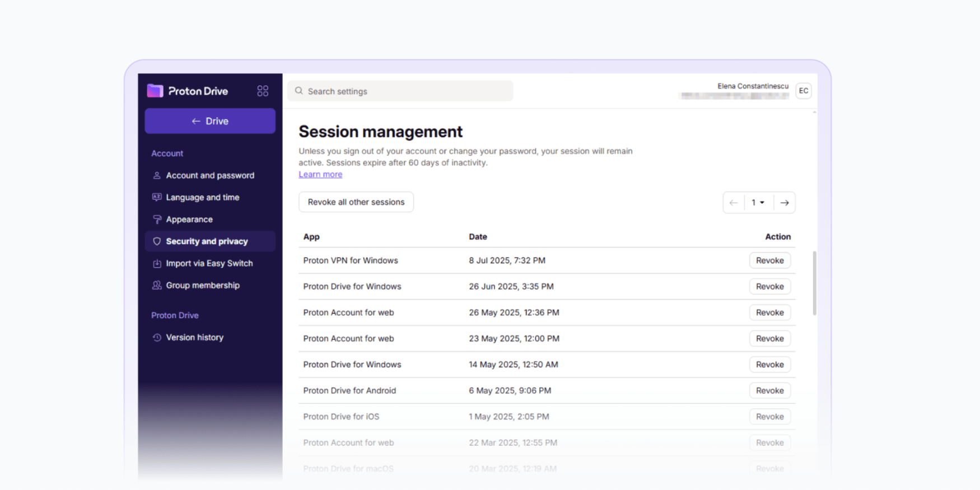The width and height of the screenshot is (980, 490).
Task: Revoke the 22 Mar 2025 Account for web session
Action: tap(770, 442)
